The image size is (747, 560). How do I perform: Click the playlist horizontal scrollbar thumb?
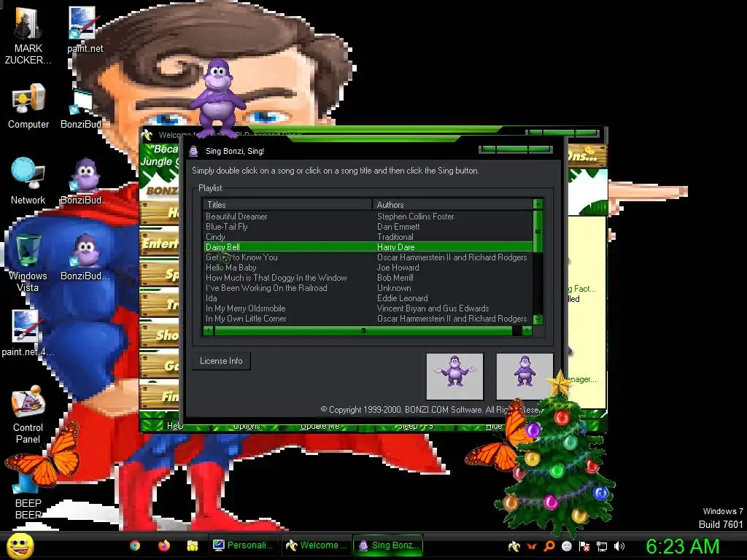(x=363, y=330)
